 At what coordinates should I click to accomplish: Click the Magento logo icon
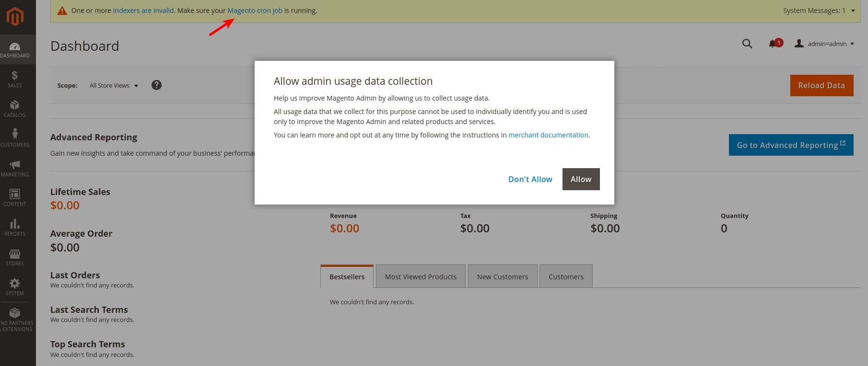coord(15,17)
